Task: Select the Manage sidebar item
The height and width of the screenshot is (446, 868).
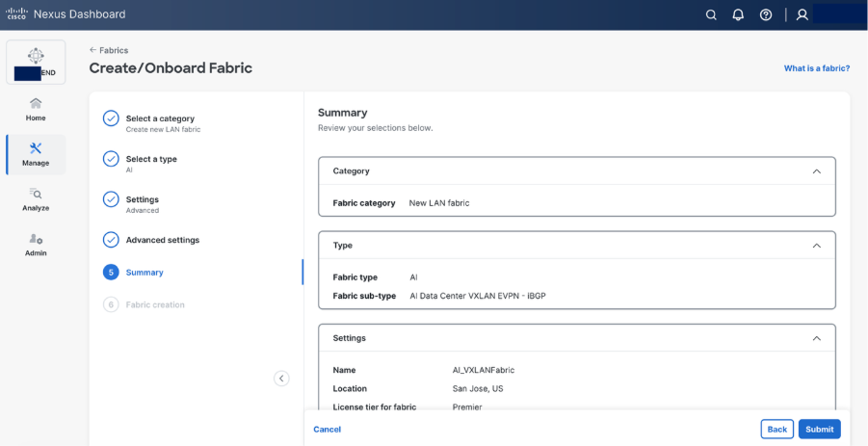Action: coord(36,154)
